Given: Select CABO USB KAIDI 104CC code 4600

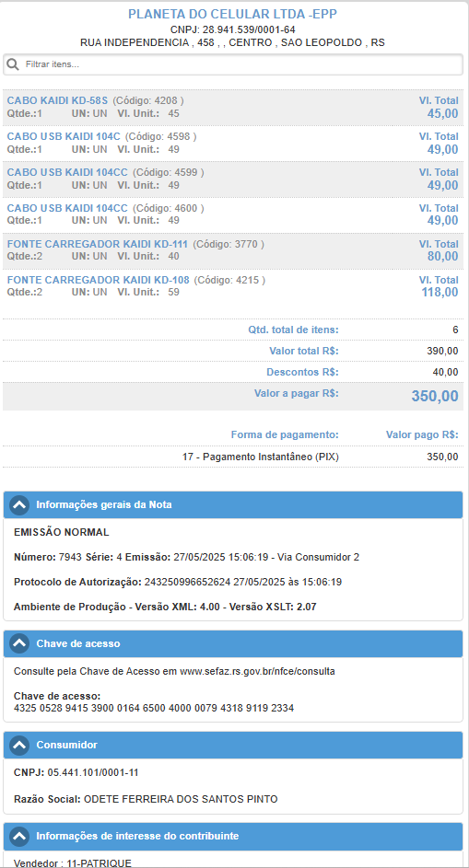Looking at the screenshot, I should point(233,214).
